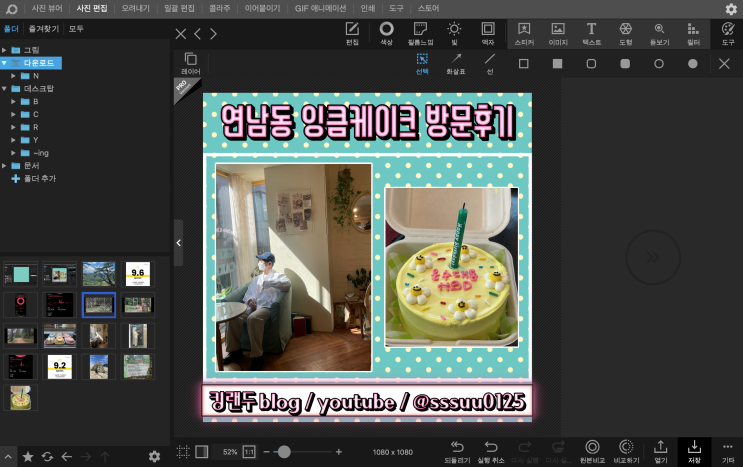Refresh the folder browser

point(47,457)
